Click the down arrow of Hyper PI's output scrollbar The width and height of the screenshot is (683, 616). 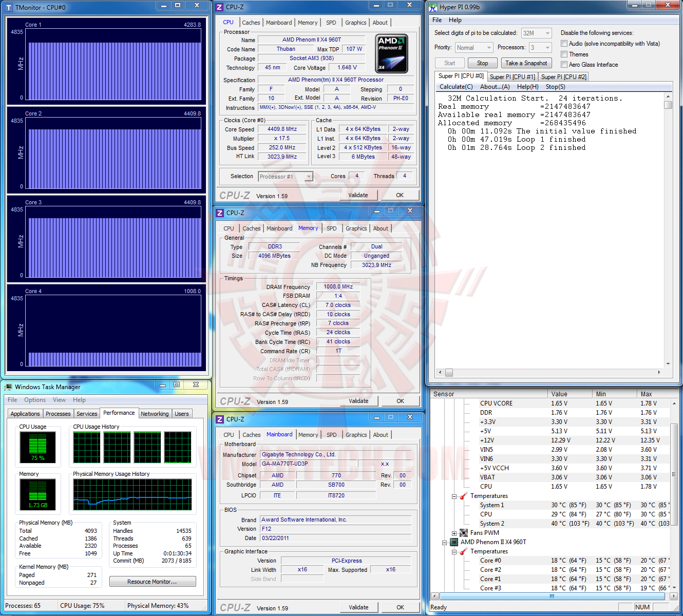668,363
